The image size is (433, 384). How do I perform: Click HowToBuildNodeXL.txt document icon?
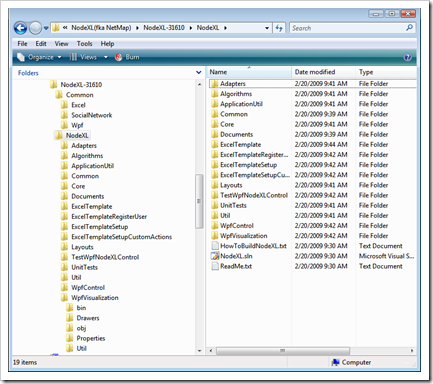point(215,246)
